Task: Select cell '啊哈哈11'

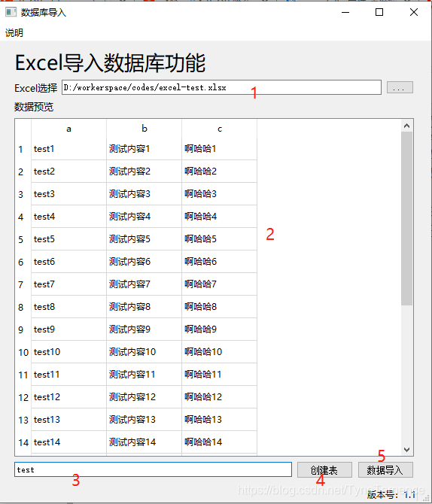Action: [x=219, y=375]
